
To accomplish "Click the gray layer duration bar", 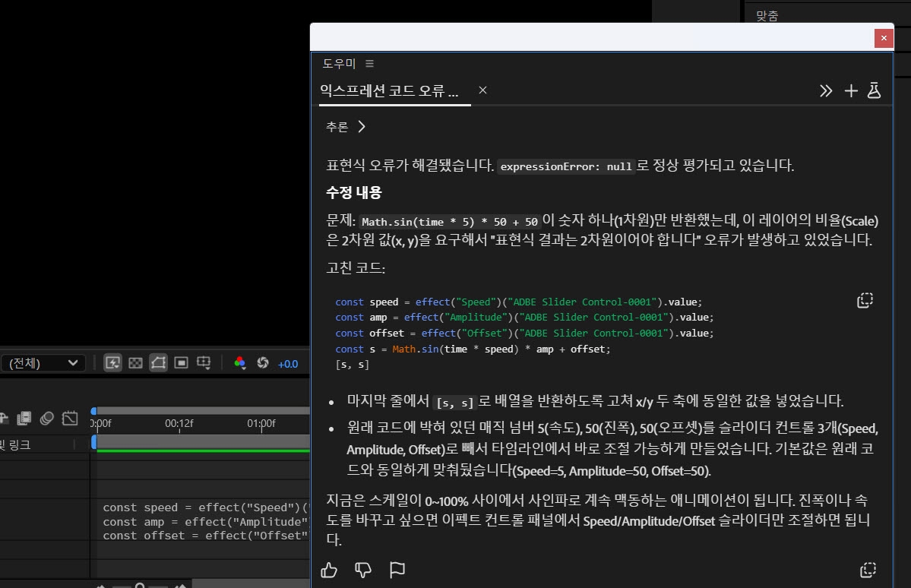I will [x=202, y=441].
